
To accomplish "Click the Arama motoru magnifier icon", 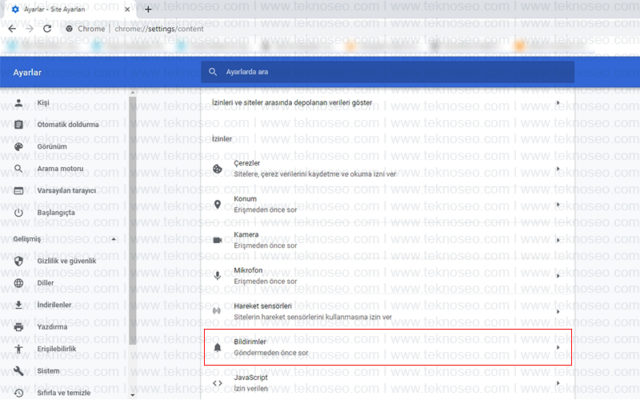I will pos(18,169).
